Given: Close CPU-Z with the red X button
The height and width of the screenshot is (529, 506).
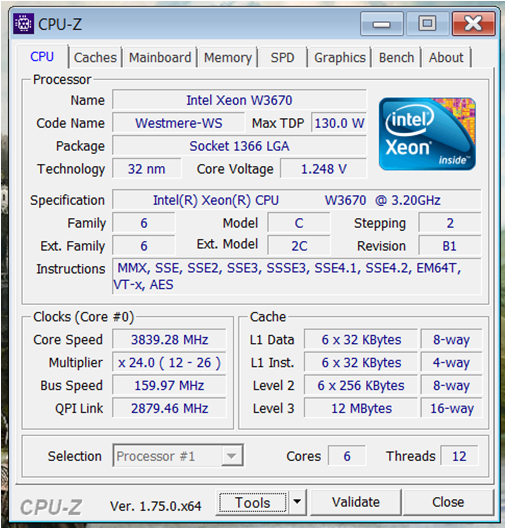Looking at the screenshot, I should (x=473, y=24).
